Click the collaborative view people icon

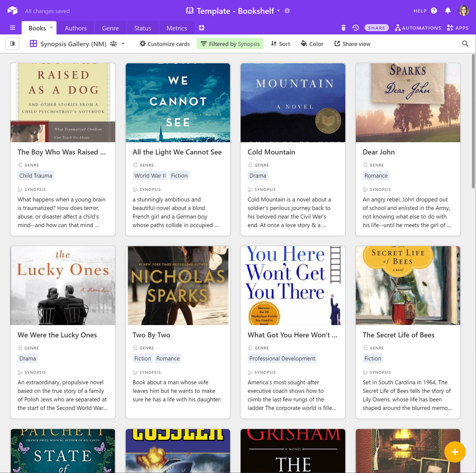coord(114,44)
